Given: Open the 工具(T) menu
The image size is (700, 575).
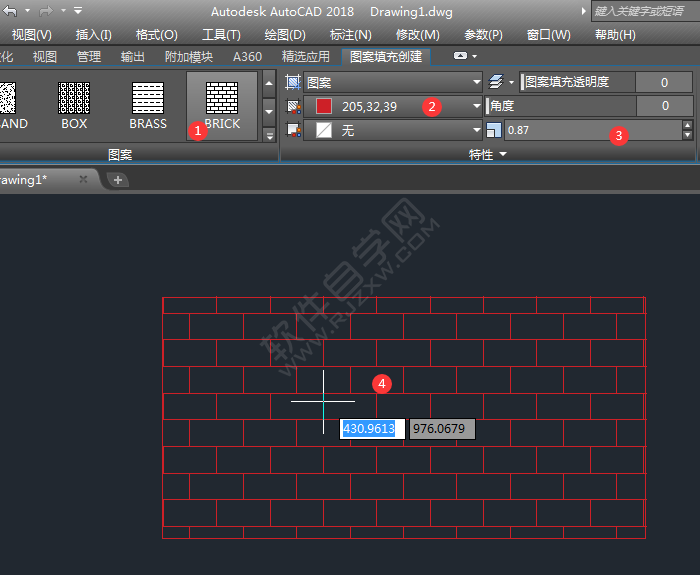Looking at the screenshot, I should [221, 35].
